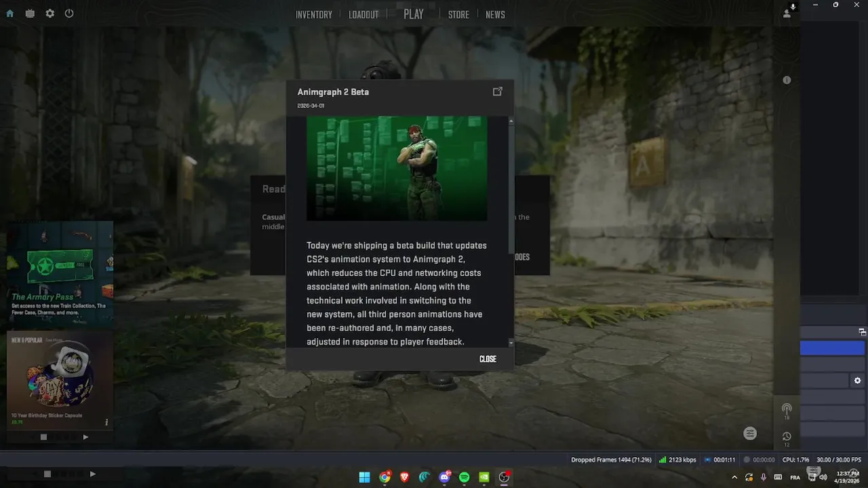Image resolution: width=868 pixels, height=488 pixels.
Task: Open CS2 settings gear icon
Action: pyautogui.click(x=50, y=14)
